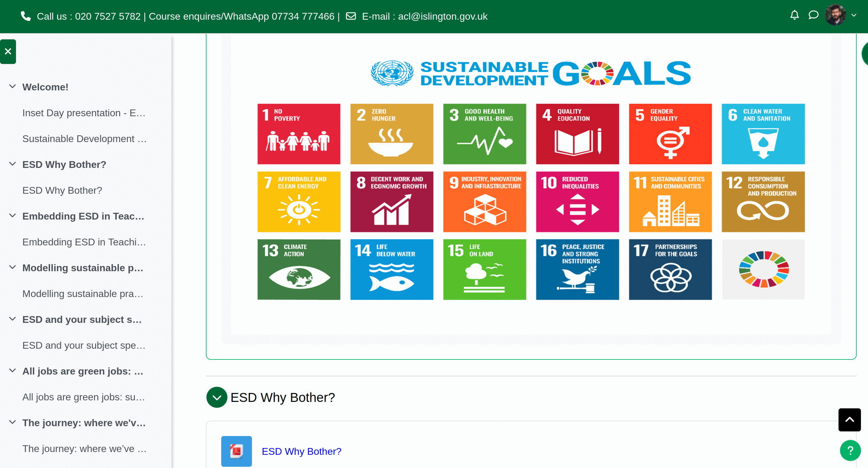Image resolution: width=868 pixels, height=468 pixels.
Task: Select ESD Why Bother? bold section heading
Action: point(64,165)
